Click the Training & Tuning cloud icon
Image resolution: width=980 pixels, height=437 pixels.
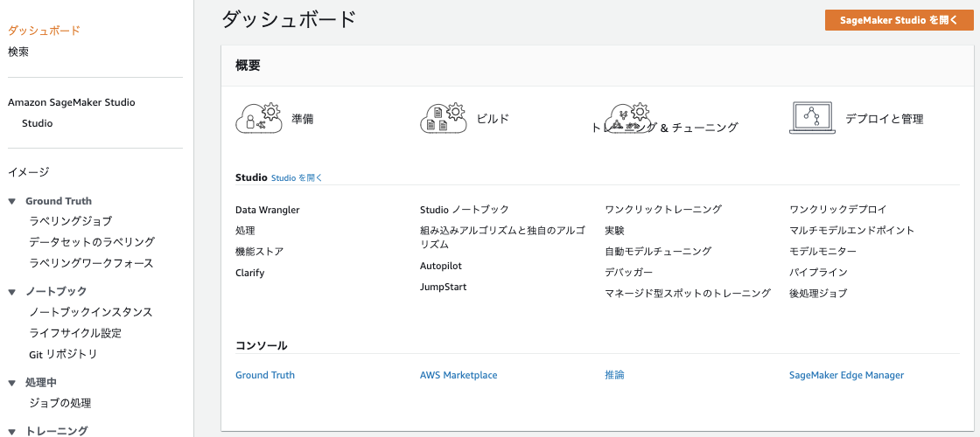click(628, 118)
